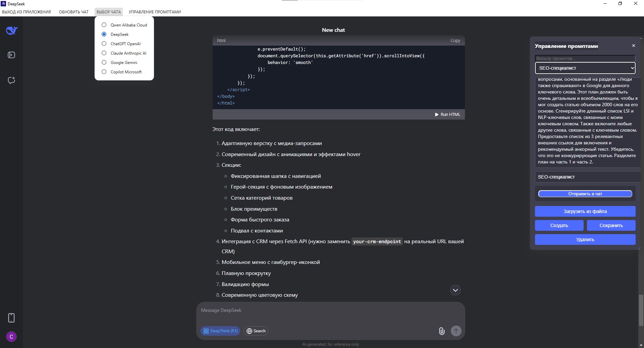This screenshot has height=348, width=644.
Task: Select Claude Anthropic AI radio option
Action: coord(104,53)
